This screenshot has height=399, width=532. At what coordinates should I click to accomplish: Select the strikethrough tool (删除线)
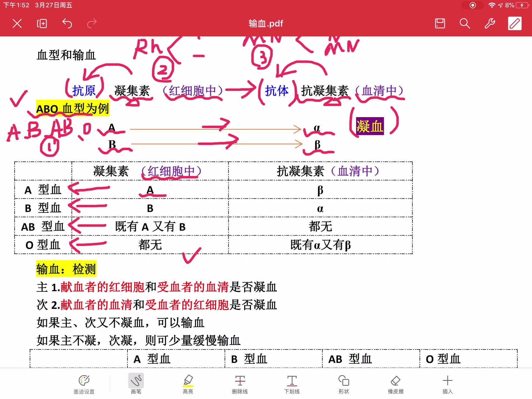240,384
